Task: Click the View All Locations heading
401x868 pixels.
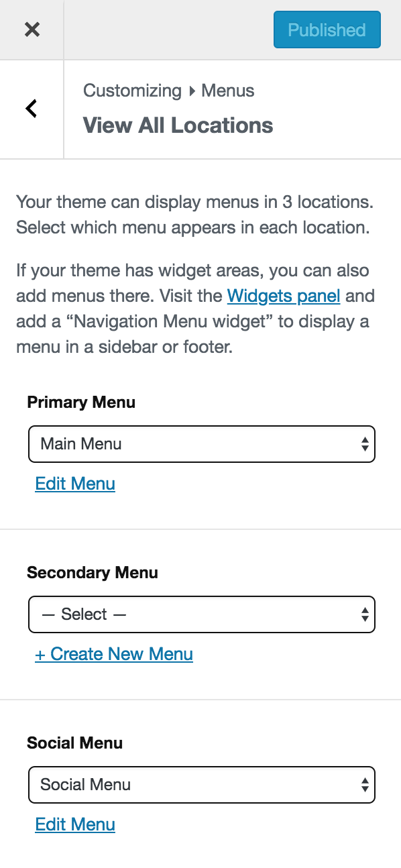Action: pos(178,125)
